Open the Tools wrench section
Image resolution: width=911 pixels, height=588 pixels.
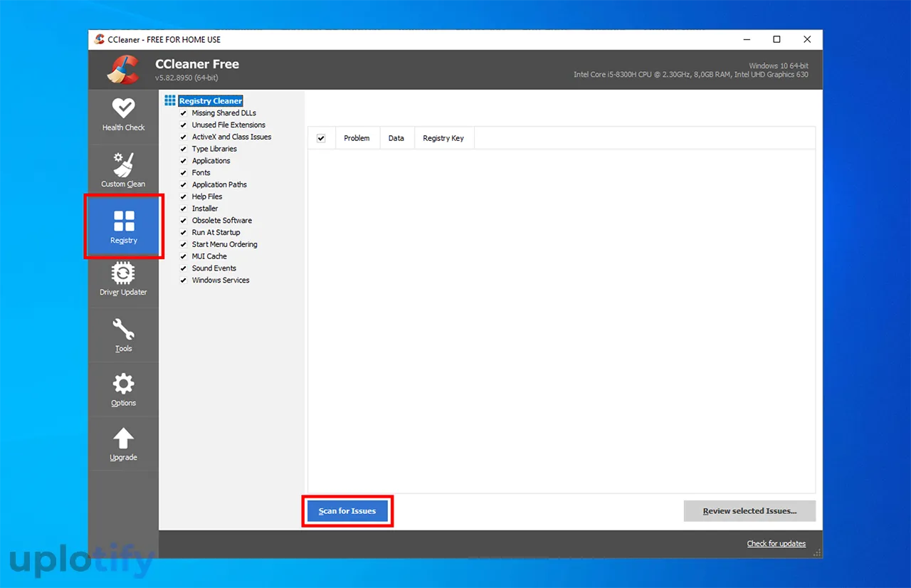(x=123, y=335)
